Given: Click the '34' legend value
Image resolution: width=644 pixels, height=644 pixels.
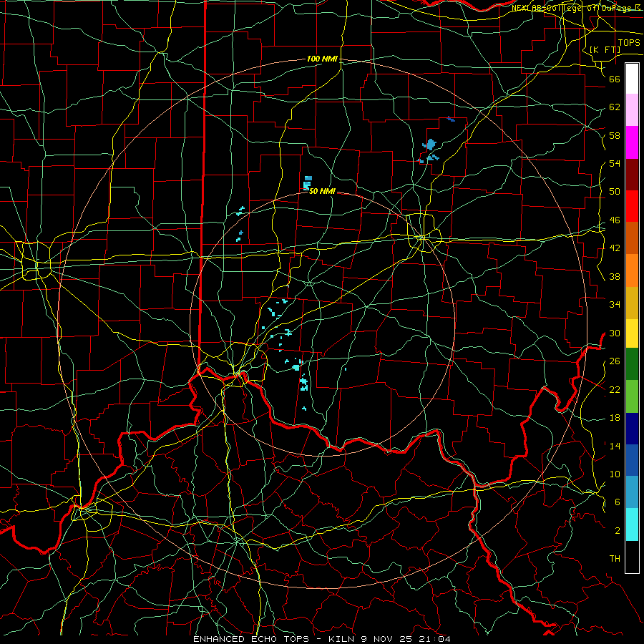Looking at the screenshot, I should point(615,305).
